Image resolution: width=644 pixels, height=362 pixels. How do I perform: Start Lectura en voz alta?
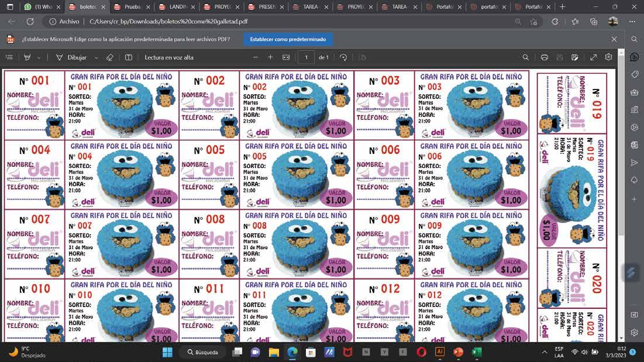(169, 57)
